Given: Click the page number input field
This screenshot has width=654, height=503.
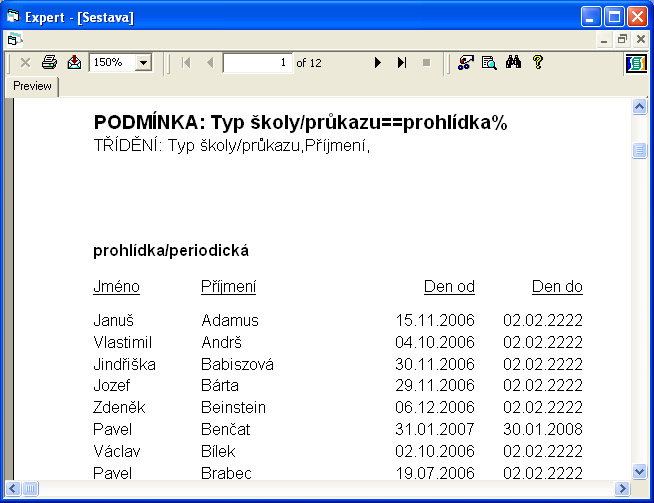Looking at the screenshot, I should 257,63.
